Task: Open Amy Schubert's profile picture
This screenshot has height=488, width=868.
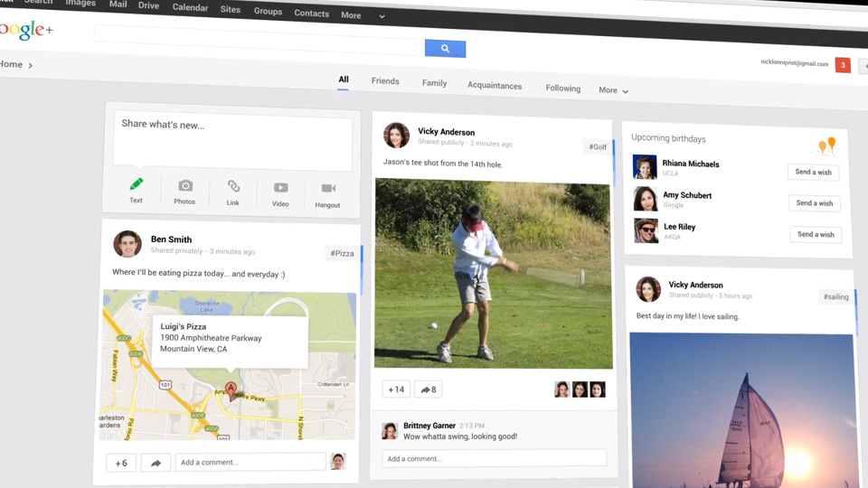Action: (645, 199)
